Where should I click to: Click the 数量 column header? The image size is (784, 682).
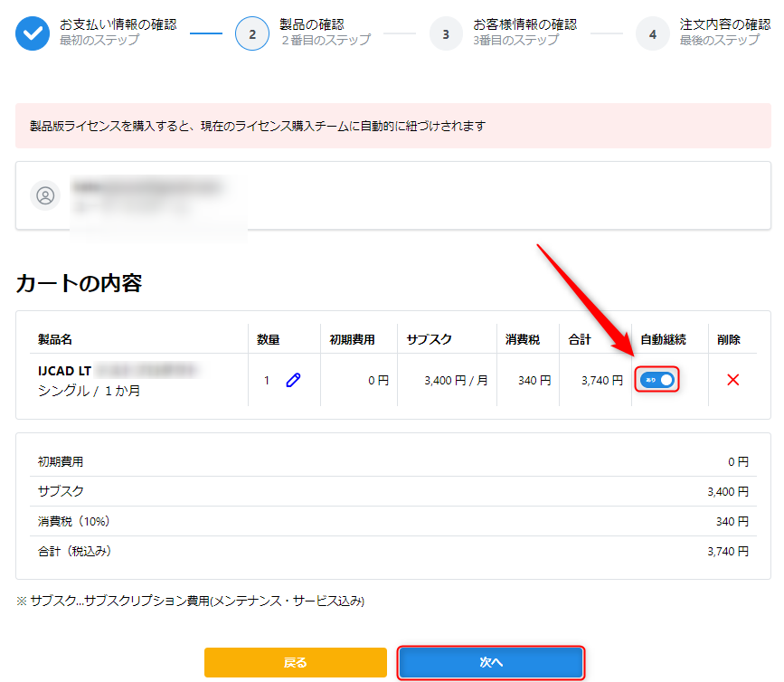tap(268, 339)
